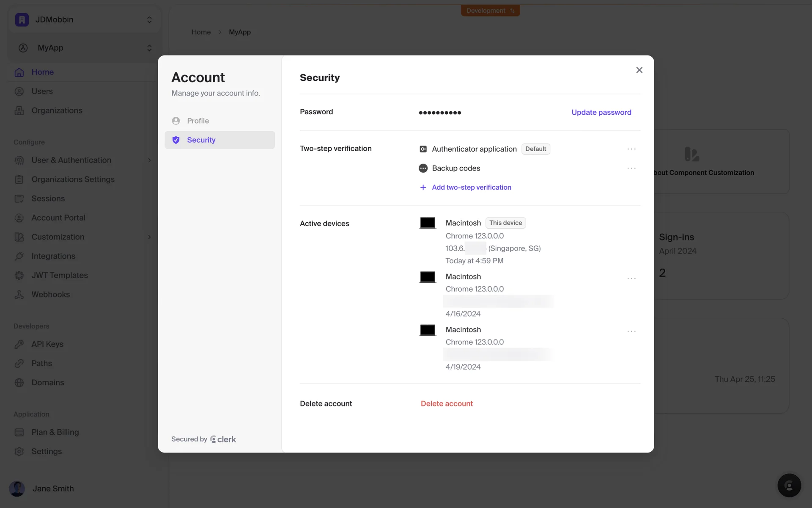Click the red Delete account button
Image resolution: width=812 pixels, height=508 pixels.
pos(447,404)
